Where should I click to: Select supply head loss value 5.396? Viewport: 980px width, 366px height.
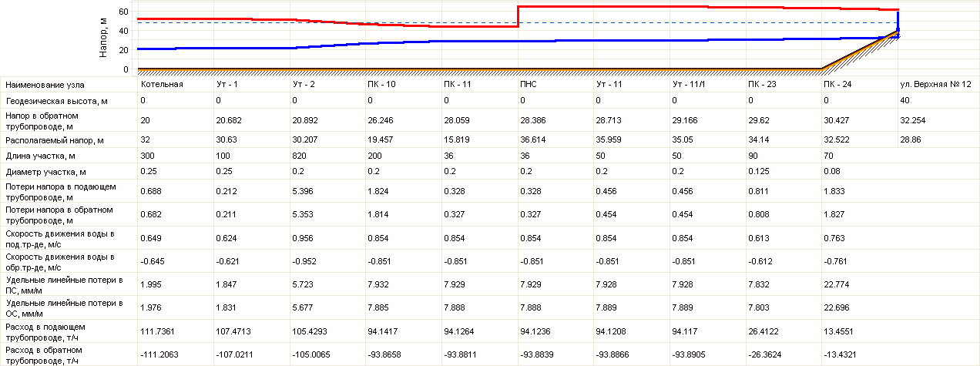coord(303,192)
